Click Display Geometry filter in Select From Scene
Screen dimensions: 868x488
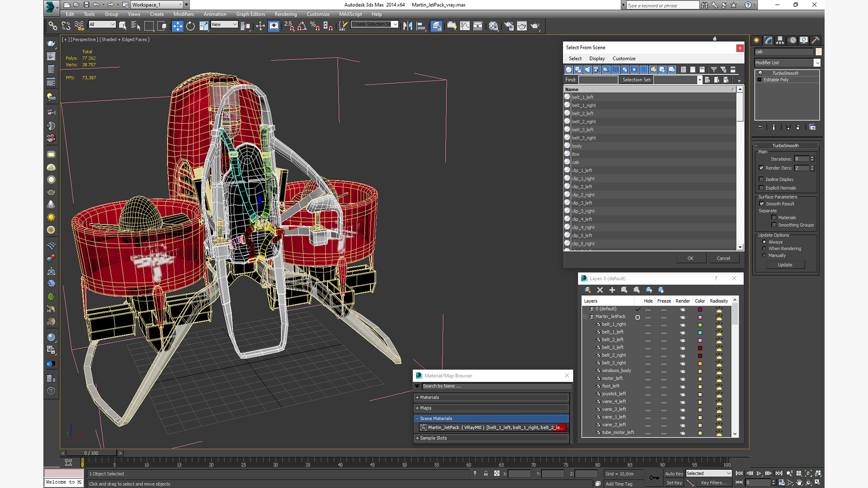point(569,70)
